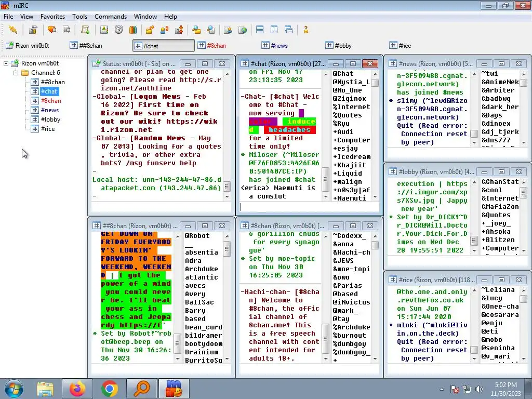532x399 pixels.
Task: Open the Scripts Editor toolbar icon
Action: (85, 30)
